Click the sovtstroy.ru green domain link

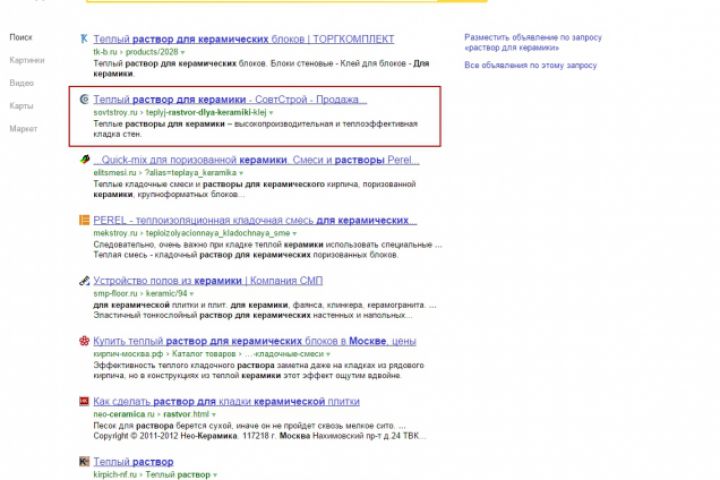coord(115,112)
